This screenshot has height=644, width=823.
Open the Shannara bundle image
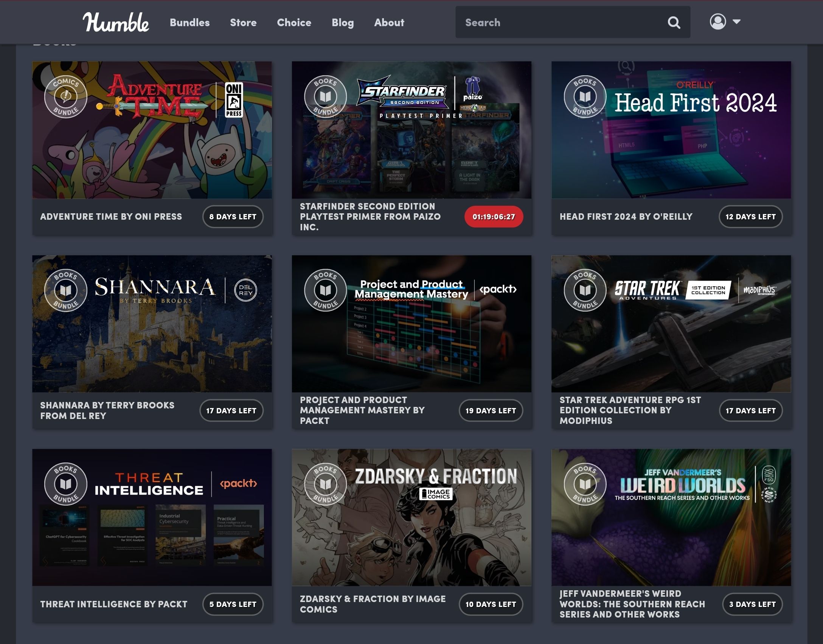(x=152, y=324)
